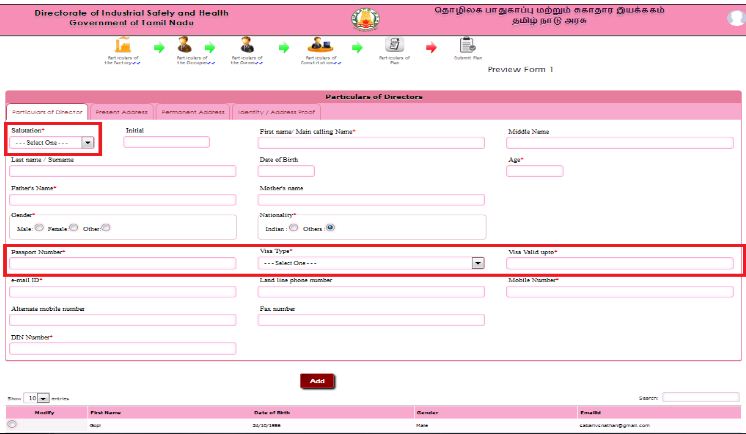Focus the Mother's name field

(371, 199)
